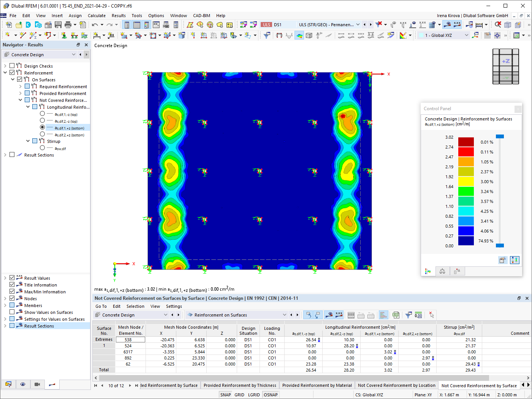532x399 pixels.
Task: Expand the Result Values tree node
Action: [5, 278]
